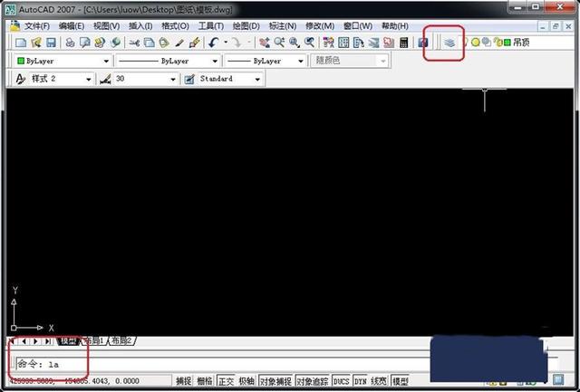Toggle 正交 ortho mode

point(226,381)
